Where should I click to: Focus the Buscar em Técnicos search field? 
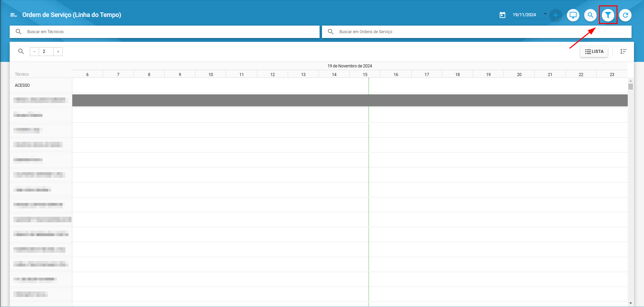(x=165, y=32)
